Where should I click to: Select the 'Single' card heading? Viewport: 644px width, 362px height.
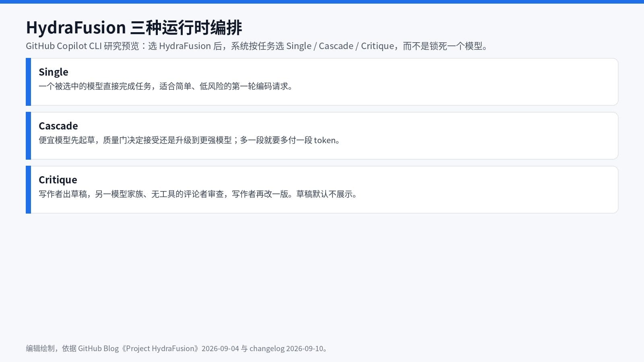[54, 72]
